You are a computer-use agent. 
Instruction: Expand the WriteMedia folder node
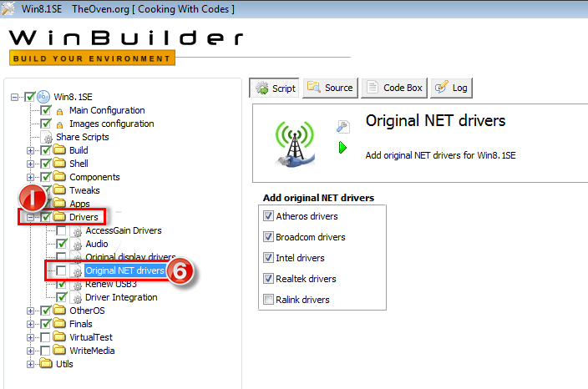tap(30, 351)
